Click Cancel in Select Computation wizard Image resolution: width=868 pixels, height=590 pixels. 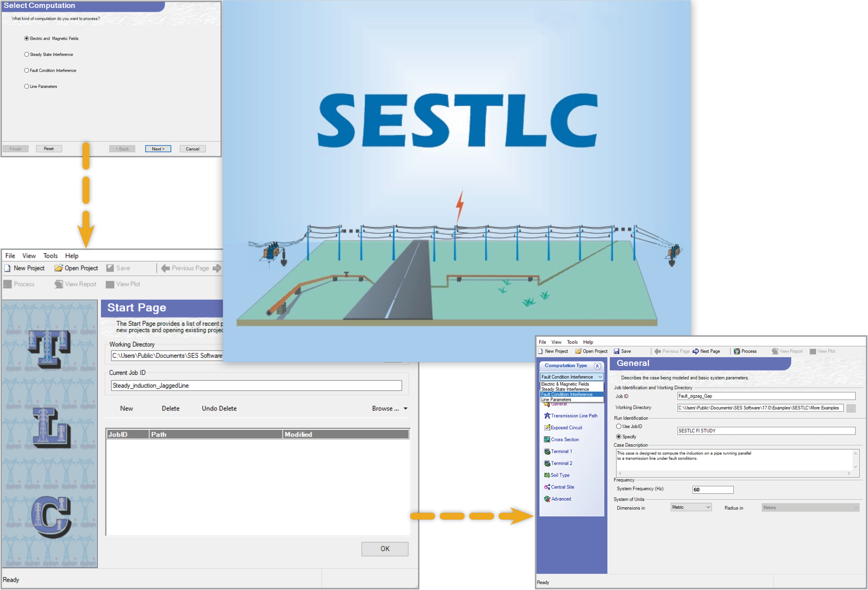(193, 149)
